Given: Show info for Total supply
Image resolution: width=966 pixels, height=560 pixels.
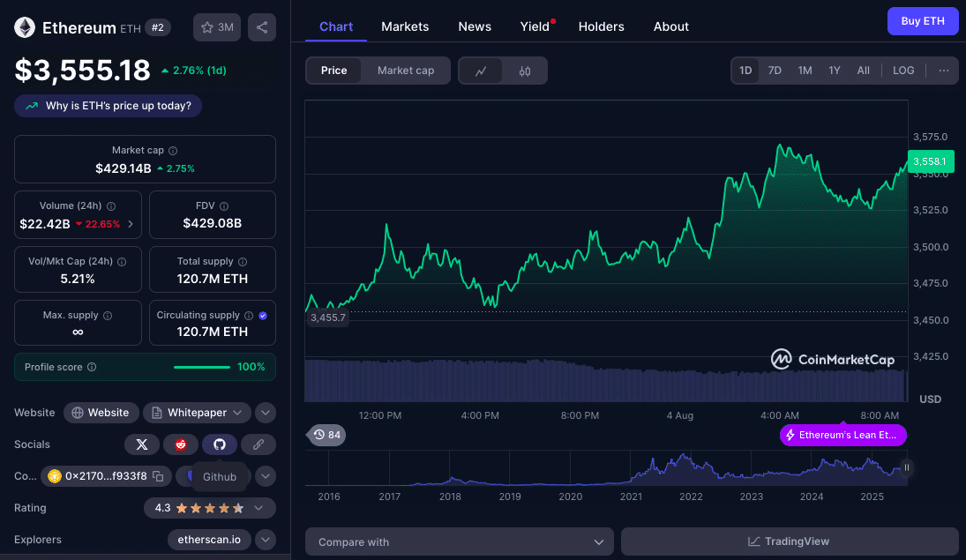Looking at the screenshot, I should (243, 262).
